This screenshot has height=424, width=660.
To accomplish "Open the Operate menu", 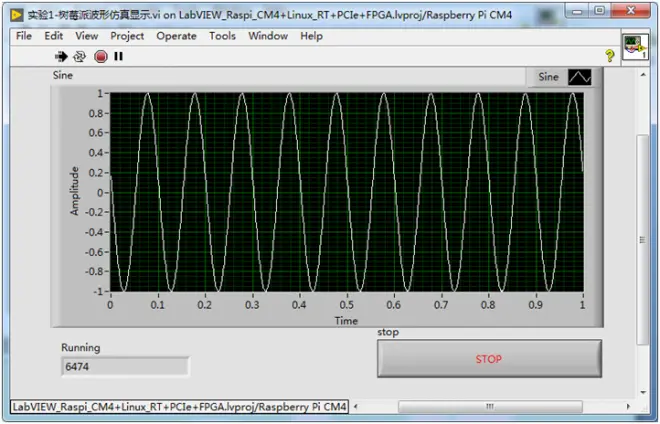I will point(176,36).
